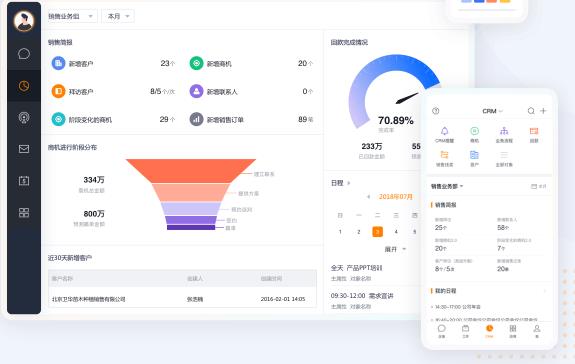Open the mail envelope sidebar icon
This screenshot has height=364, width=575.
(x=24, y=149)
